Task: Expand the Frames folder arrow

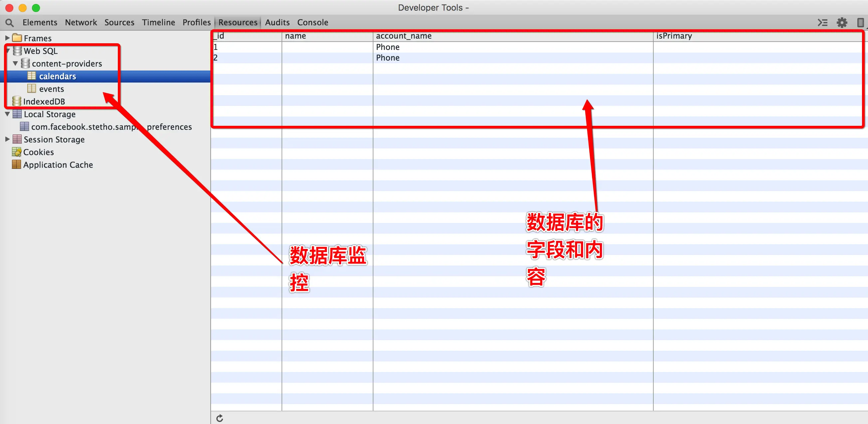Action: click(x=7, y=38)
